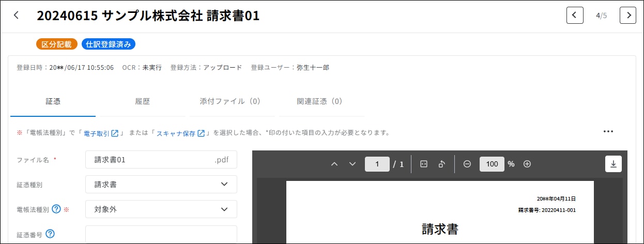
Task: Go back using the left arrow beside title
Action: [16, 16]
